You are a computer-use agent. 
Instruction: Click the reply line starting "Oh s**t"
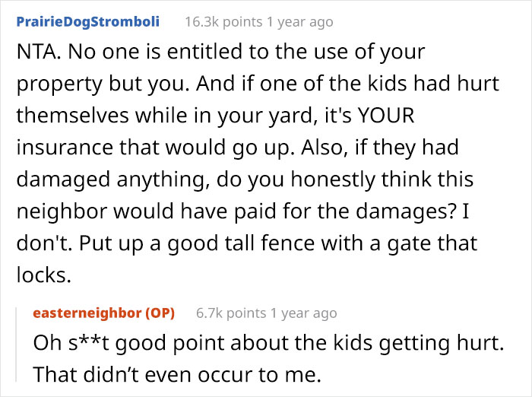click(269, 341)
